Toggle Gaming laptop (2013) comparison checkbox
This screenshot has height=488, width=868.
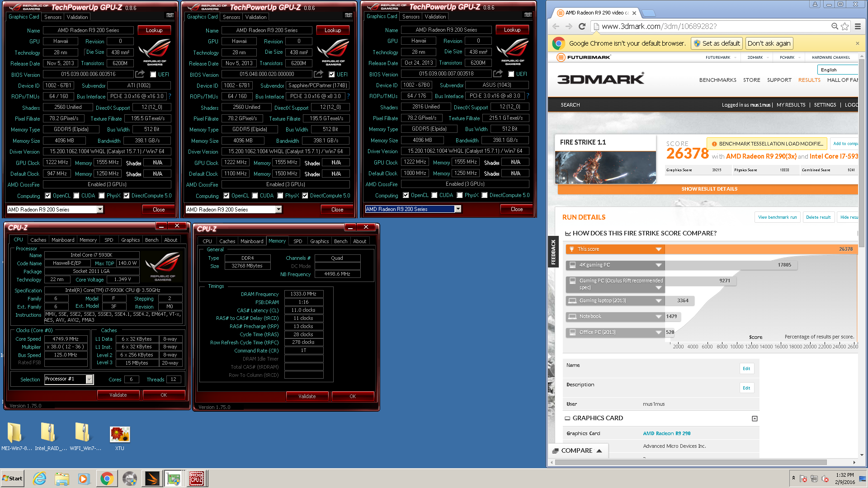pos(572,300)
